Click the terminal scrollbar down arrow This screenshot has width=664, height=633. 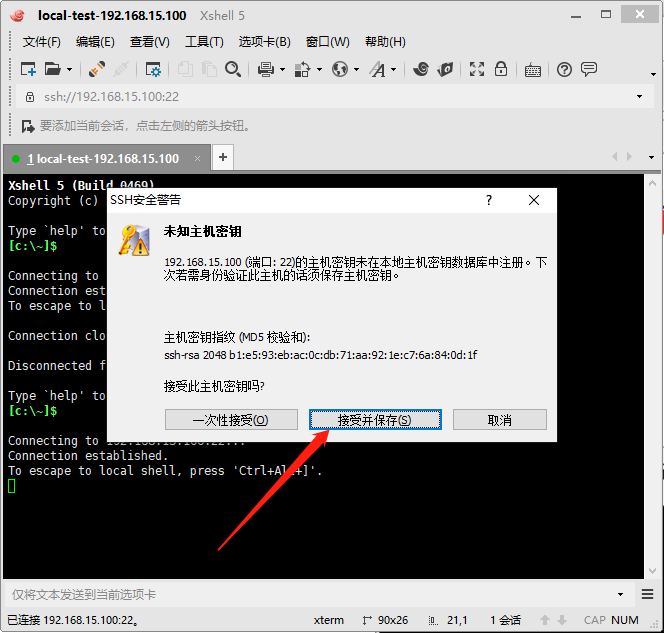click(652, 571)
